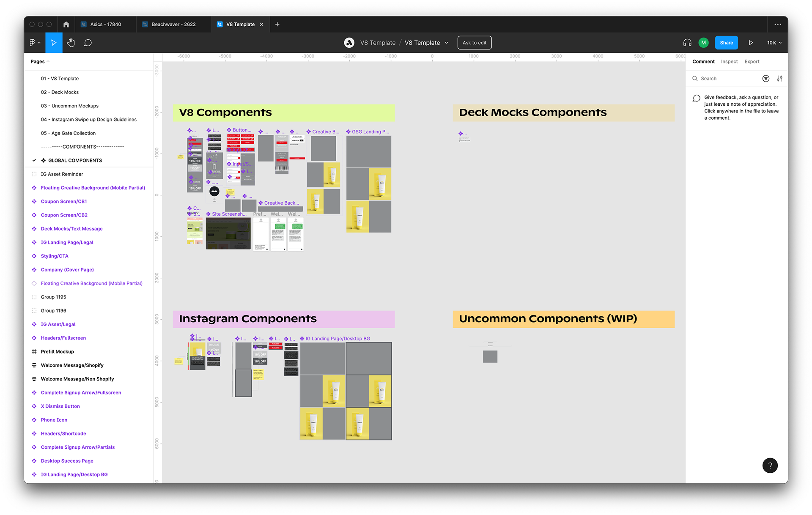Activate the Move arrow tool
This screenshot has height=515, width=812.
point(54,43)
